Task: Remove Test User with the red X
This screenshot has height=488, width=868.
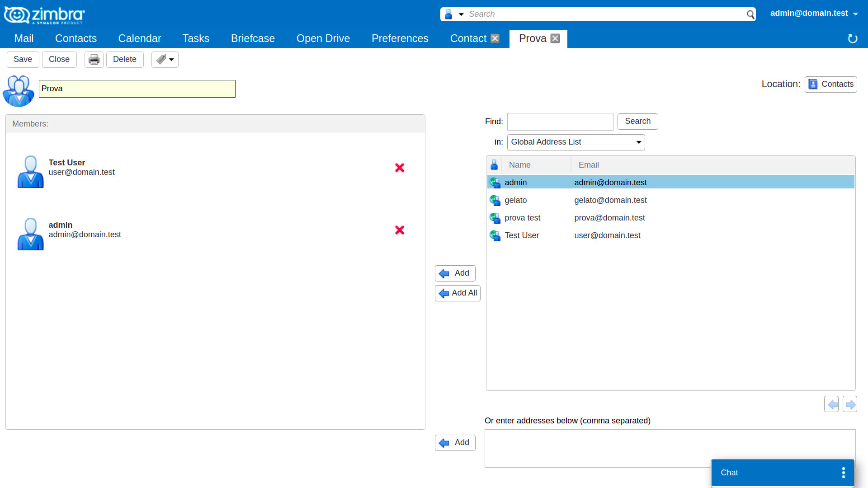Action: [x=400, y=168]
